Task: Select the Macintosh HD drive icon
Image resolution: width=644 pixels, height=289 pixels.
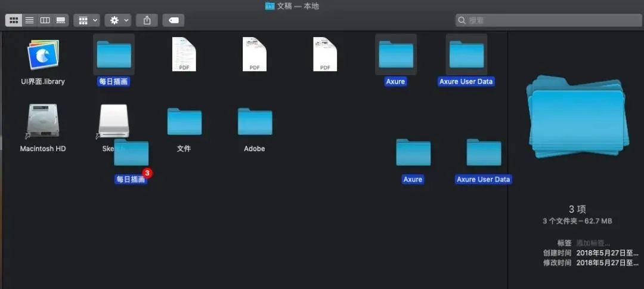Action: 43,121
